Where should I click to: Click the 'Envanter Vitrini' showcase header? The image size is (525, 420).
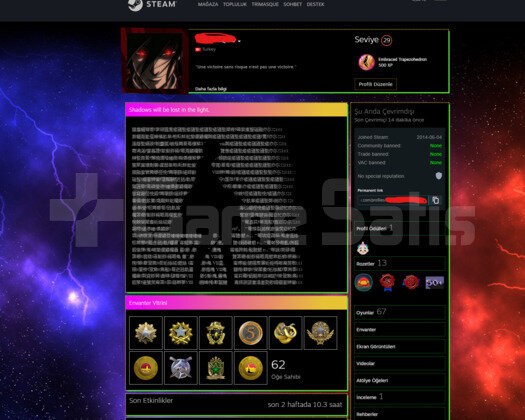coord(236,303)
